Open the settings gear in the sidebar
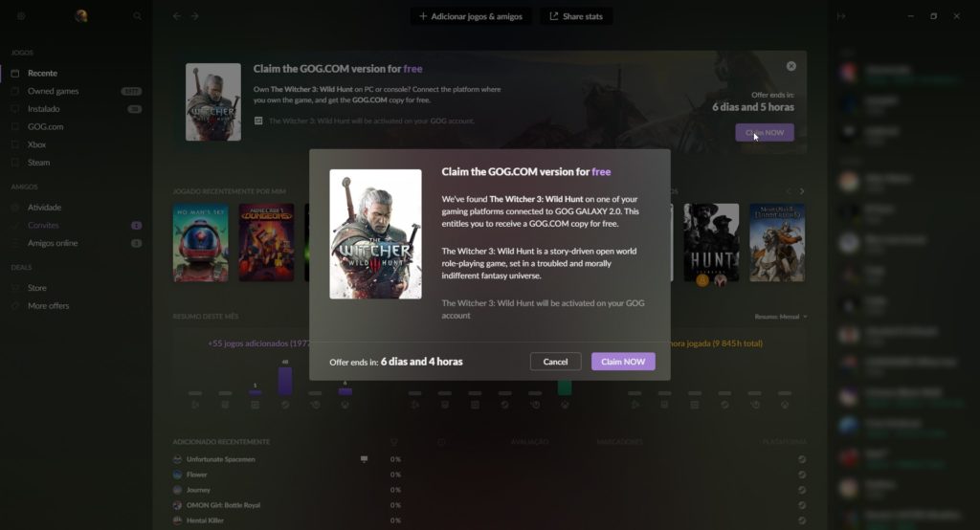This screenshot has width=980, height=530. point(21,16)
